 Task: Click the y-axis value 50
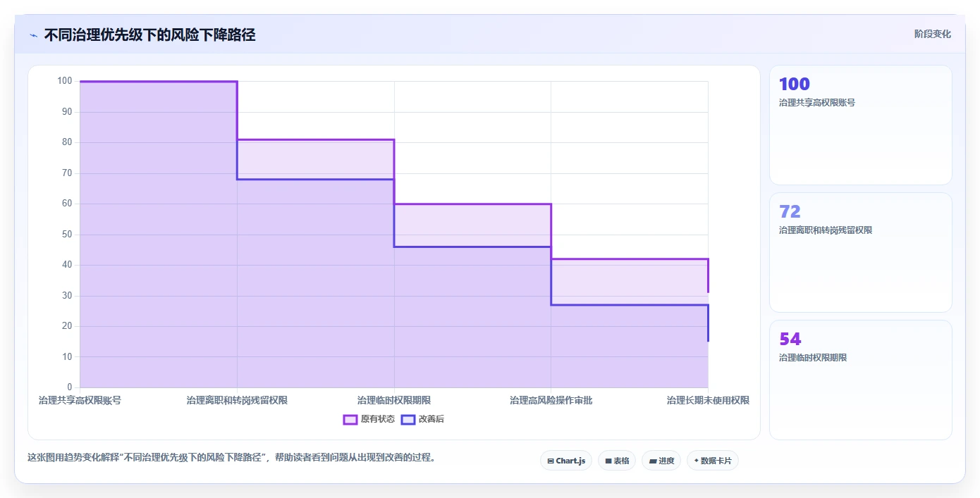67,234
